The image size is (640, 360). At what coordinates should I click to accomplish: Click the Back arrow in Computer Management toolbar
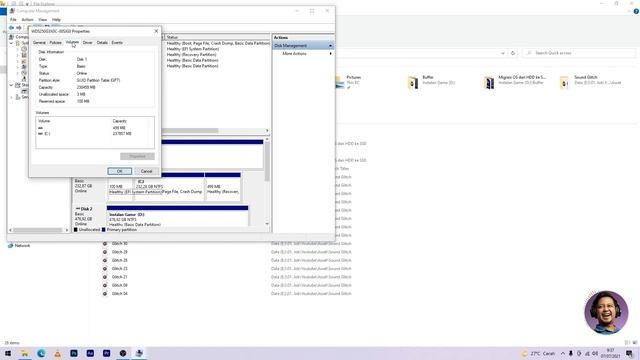coord(11,28)
